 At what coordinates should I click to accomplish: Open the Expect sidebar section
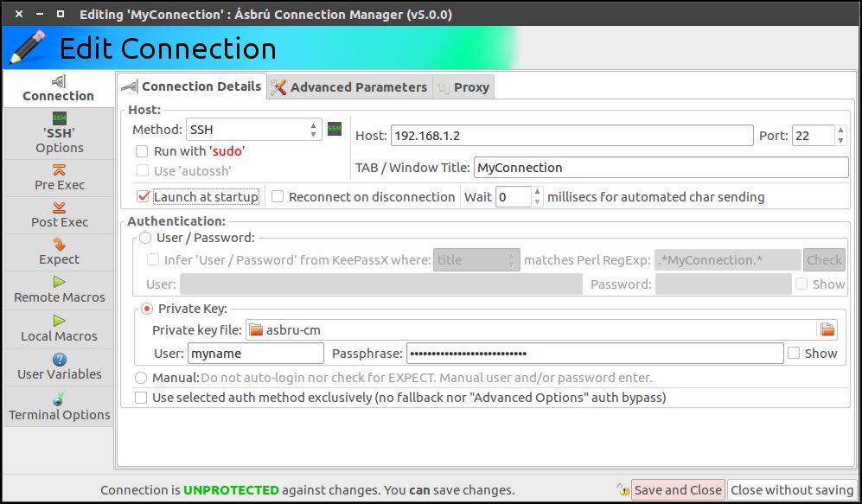coord(59,252)
